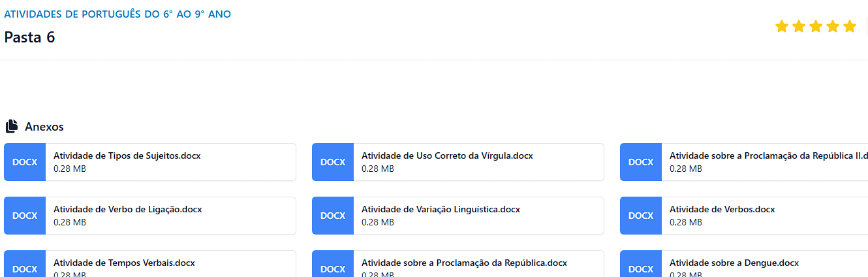Click DOCX icon for Variação Linguística
The width and height of the screenshot is (868, 277).
333,216
